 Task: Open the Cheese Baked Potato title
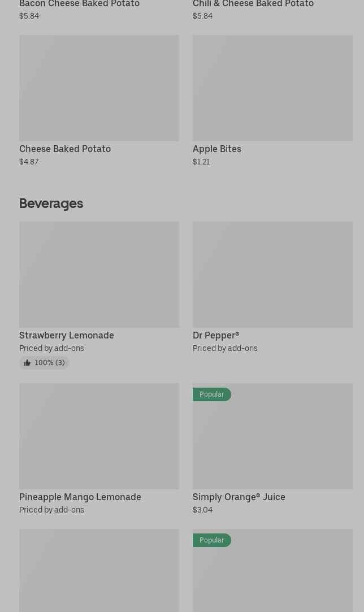pyautogui.click(x=65, y=149)
